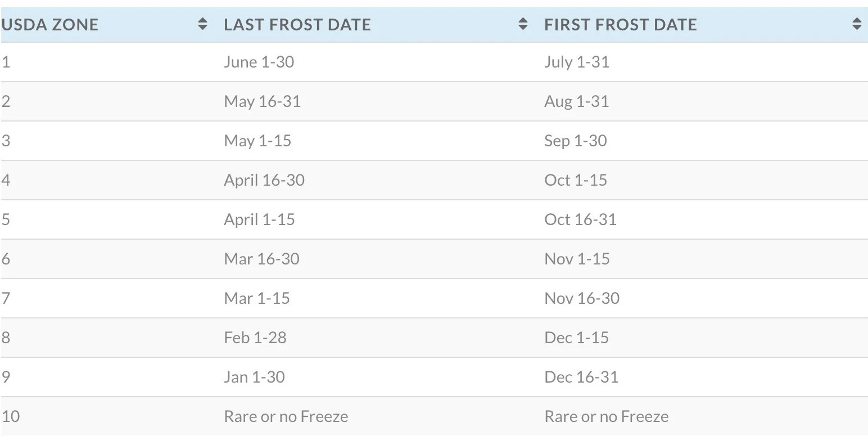The image size is (868, 440).
Task: Click the up-down arrows beside USDA ZONE
Action: point(202,24)
